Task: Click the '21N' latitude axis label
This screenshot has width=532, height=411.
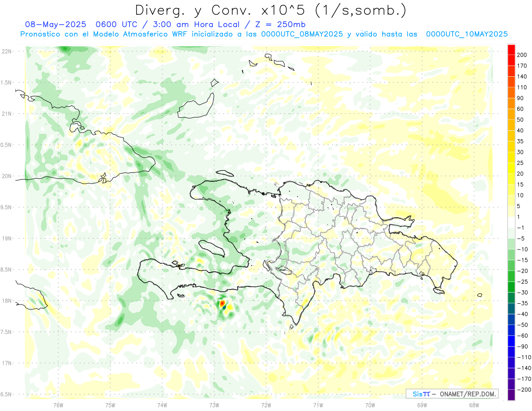Action: point(6,114)
